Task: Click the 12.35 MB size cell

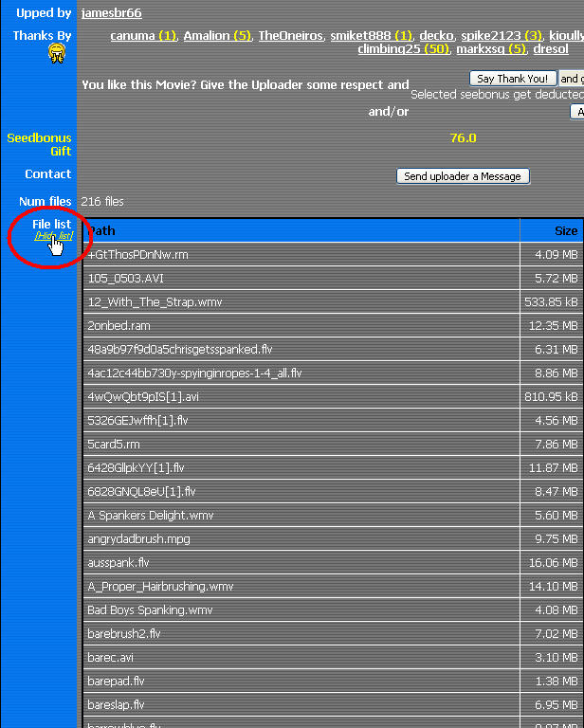Action: tap(552, 325)
